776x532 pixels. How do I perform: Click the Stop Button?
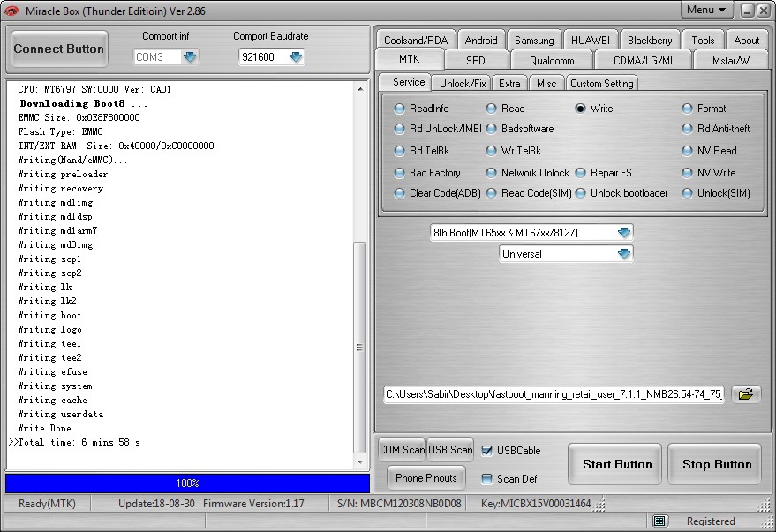pos(714,464)
